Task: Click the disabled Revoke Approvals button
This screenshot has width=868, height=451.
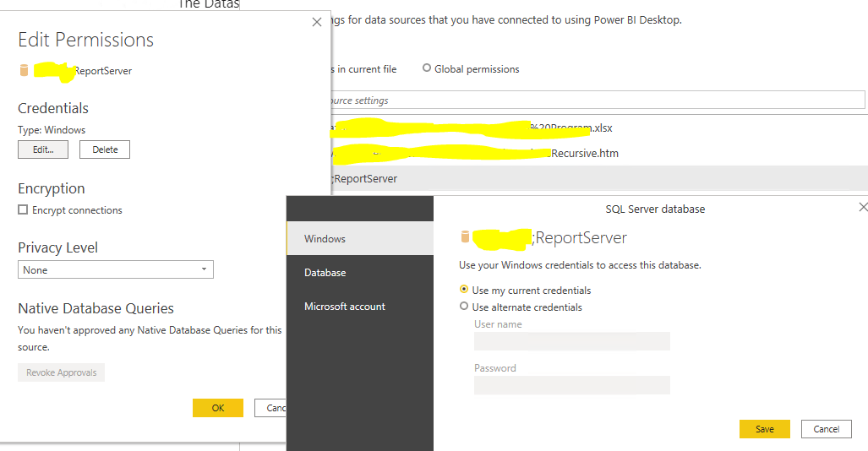Action: (62, 372)
